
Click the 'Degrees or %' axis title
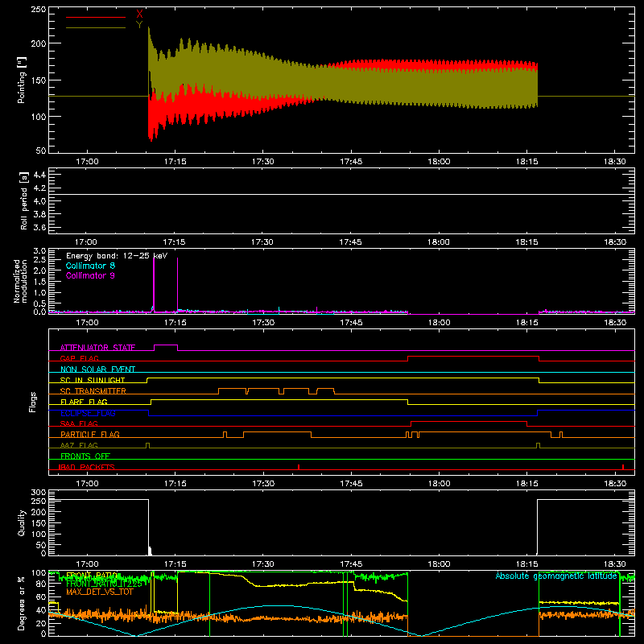pyautogui.click(x=22, y=603)
